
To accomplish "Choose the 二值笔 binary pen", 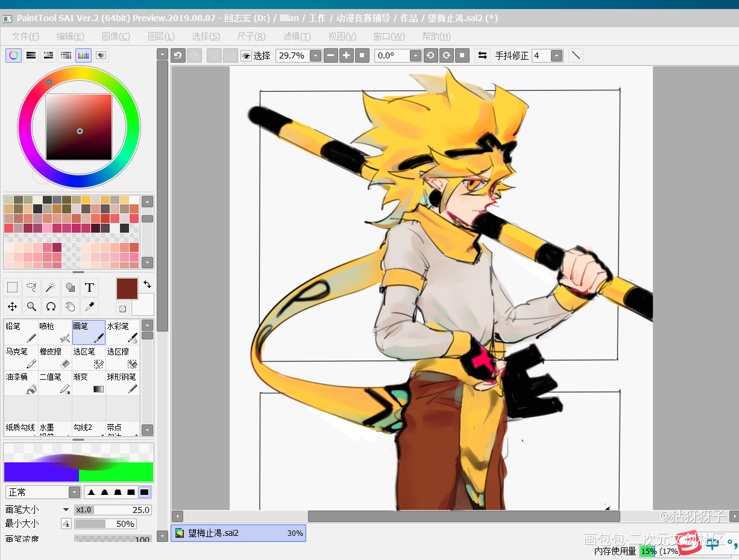I will (x=54, y=383).
